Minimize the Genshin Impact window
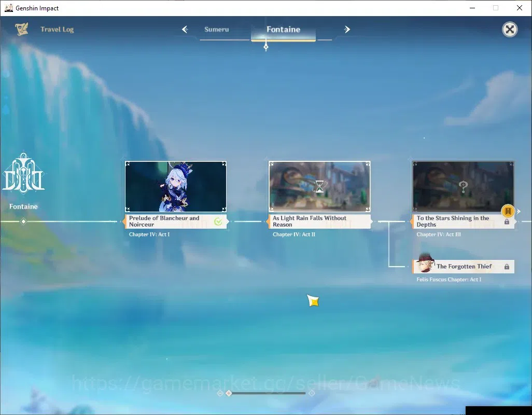 pyautogui.click(x=472, y=8)
